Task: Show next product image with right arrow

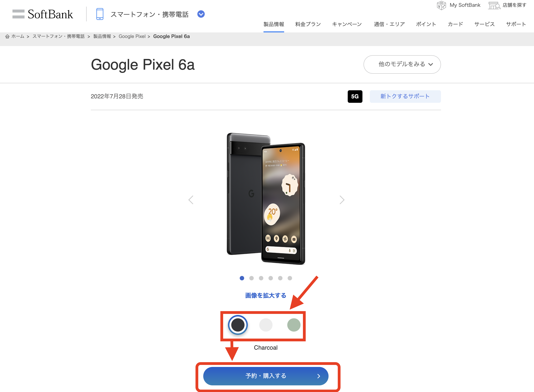Action: click(342, 200)
